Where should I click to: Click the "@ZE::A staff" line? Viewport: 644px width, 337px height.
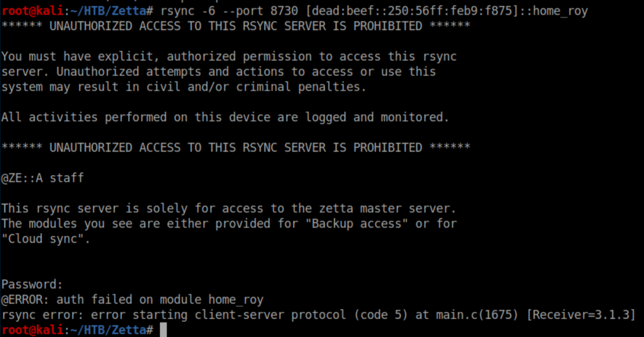pyautogui.click(x=43, y=178)
